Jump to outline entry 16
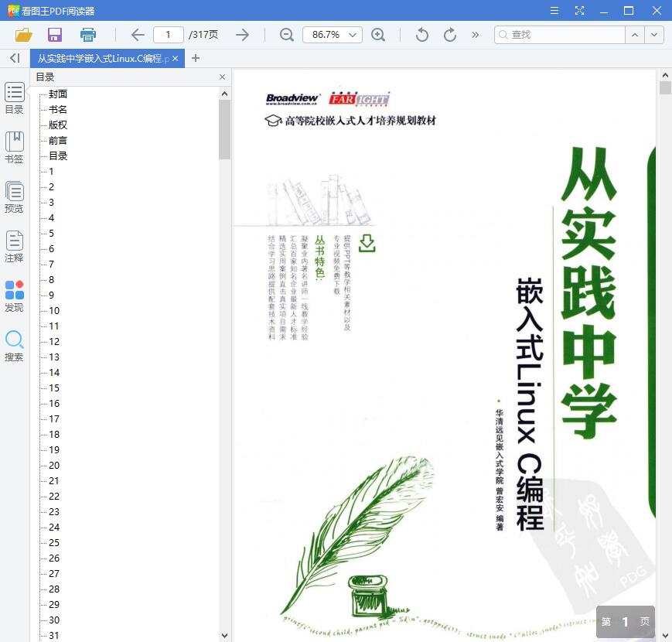 pyautogui.click(x=54, y=403)
